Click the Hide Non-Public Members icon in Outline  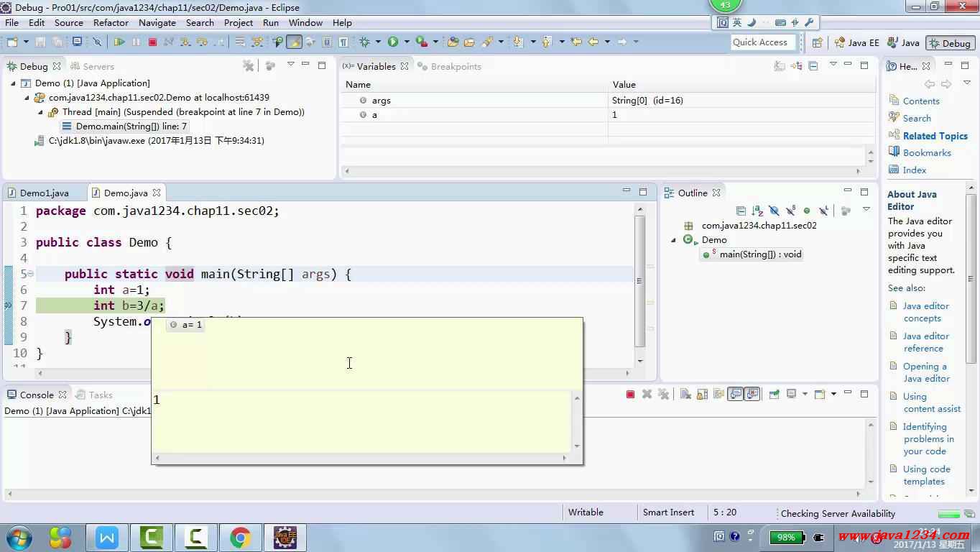click(807, 211)
